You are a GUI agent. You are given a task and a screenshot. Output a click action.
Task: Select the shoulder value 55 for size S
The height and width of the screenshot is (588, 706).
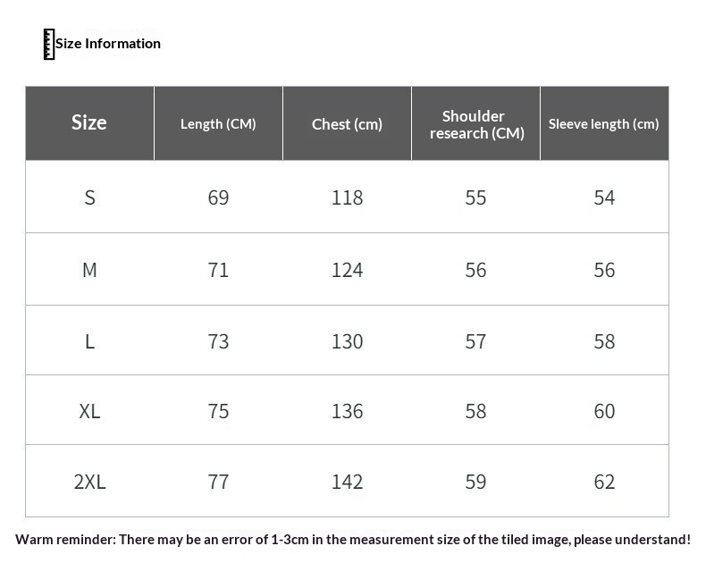coord(475,197)
